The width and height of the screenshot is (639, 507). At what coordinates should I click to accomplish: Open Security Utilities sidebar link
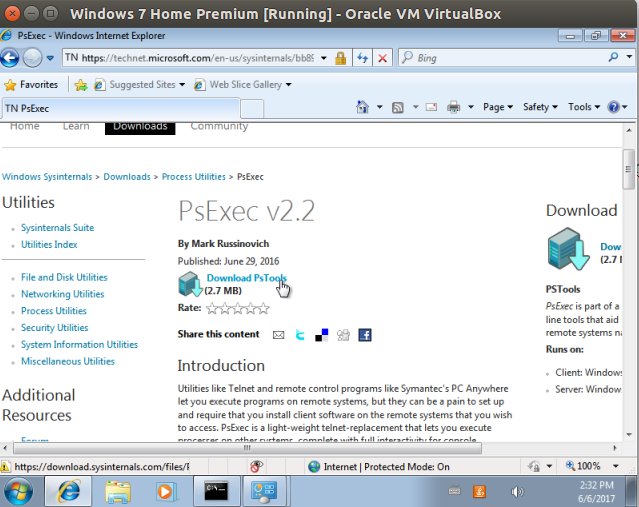coord(55,328)
